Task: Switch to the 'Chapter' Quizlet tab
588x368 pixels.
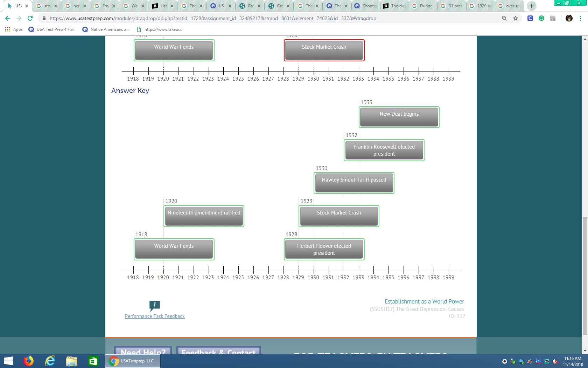Action: [x=366, y=6]
